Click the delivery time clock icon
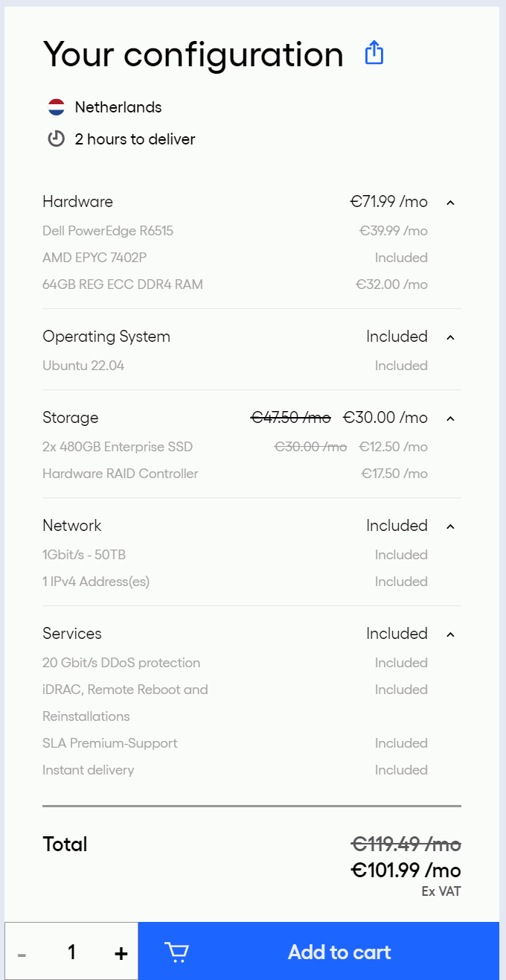 click(x=57, y=139)
